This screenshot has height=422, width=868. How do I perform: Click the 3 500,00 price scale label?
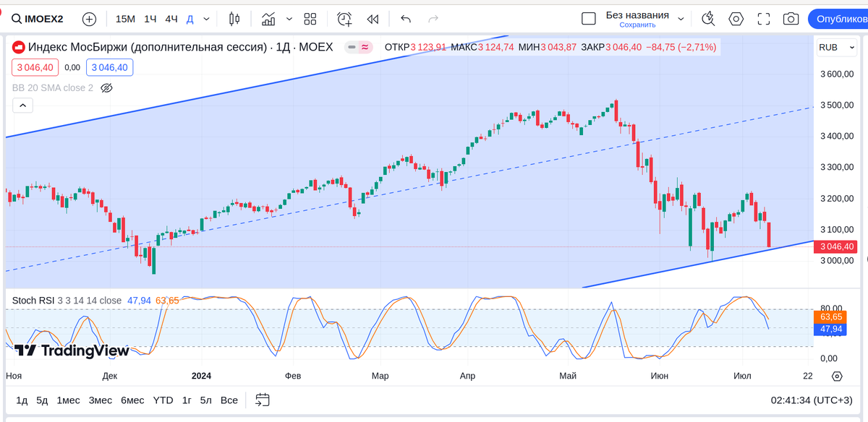[x=838, y=105]
